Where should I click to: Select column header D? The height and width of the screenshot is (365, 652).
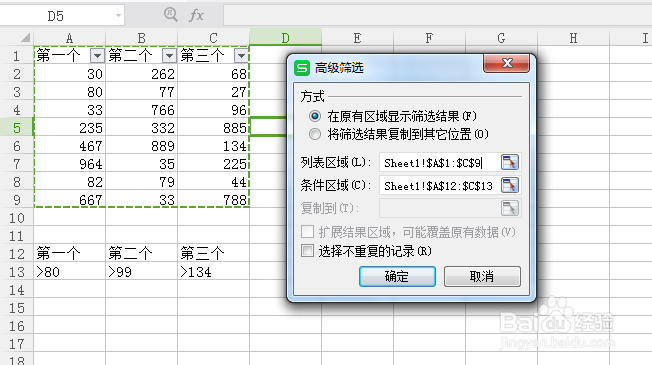pos(285,38)
